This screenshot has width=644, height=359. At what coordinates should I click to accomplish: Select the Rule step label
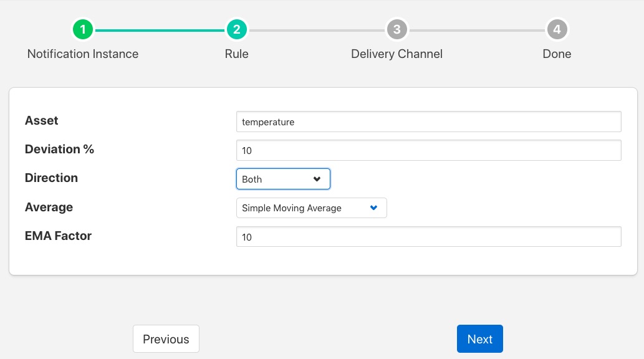237,54
